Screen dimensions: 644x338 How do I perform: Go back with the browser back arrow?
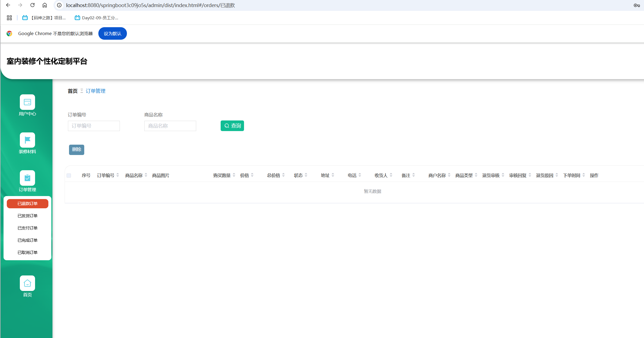[8, 5]
